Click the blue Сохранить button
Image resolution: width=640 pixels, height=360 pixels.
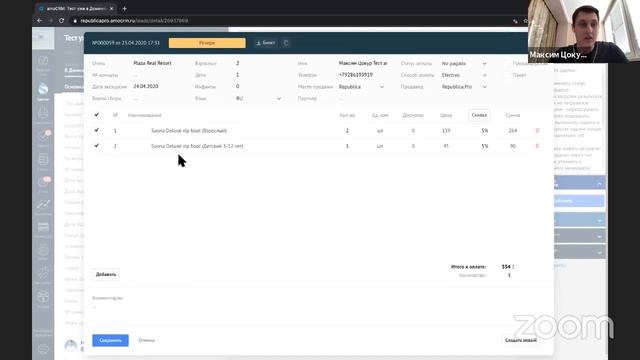[x=110, y=340]
